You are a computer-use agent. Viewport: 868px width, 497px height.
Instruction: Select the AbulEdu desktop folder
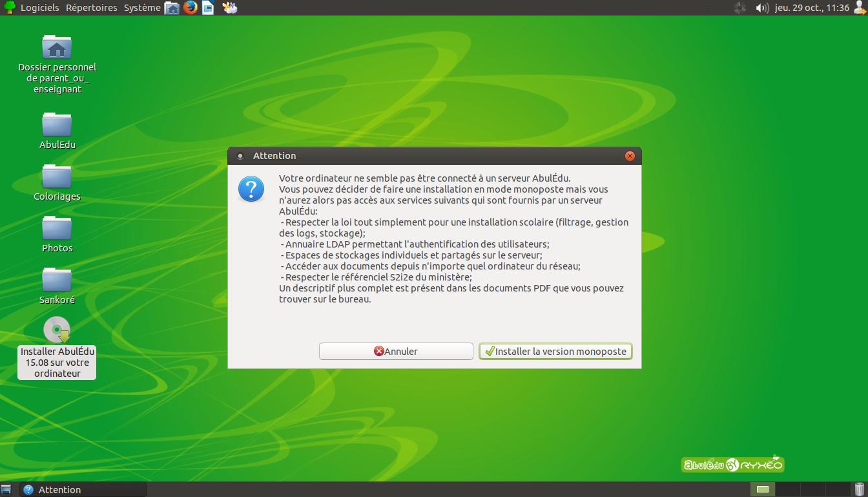point(57,130)
